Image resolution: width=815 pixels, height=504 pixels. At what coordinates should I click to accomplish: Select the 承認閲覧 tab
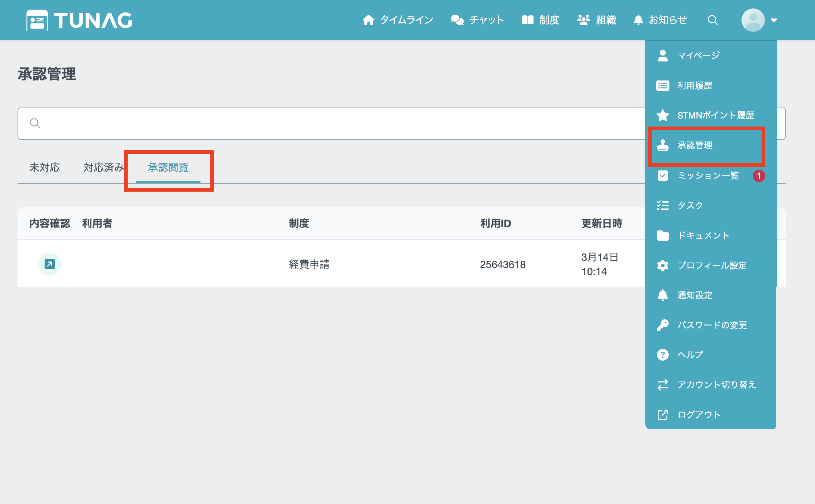coord(168,168)
